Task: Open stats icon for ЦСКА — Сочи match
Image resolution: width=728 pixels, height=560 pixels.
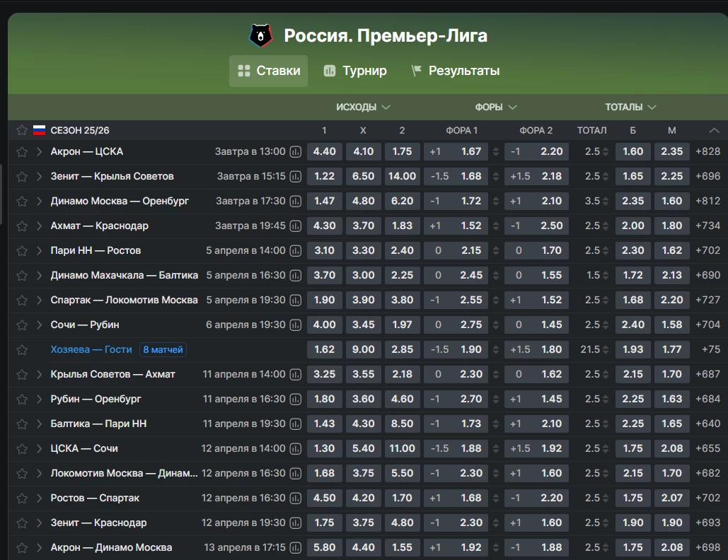Action: pyautogui.click(x=296, y=448)
